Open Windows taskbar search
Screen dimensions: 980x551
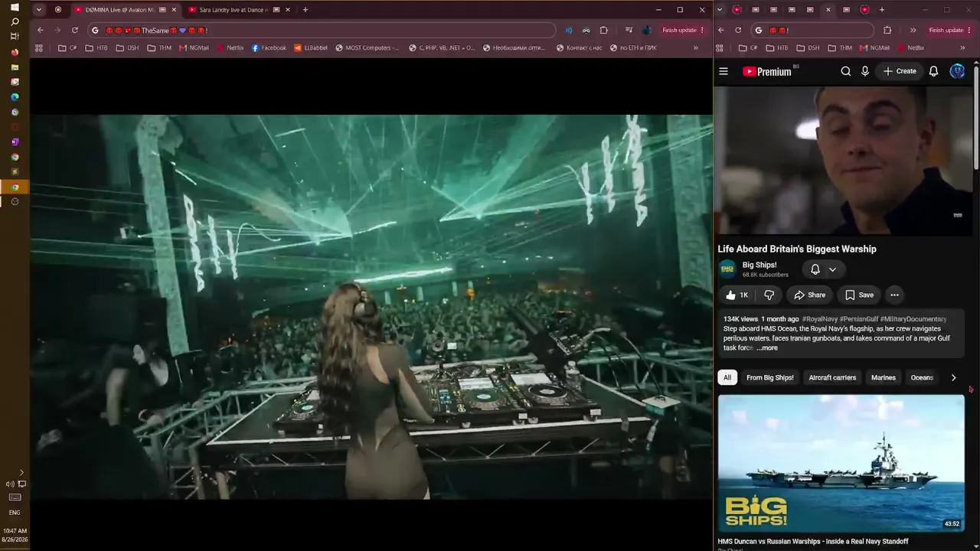(x=15, y=21)
